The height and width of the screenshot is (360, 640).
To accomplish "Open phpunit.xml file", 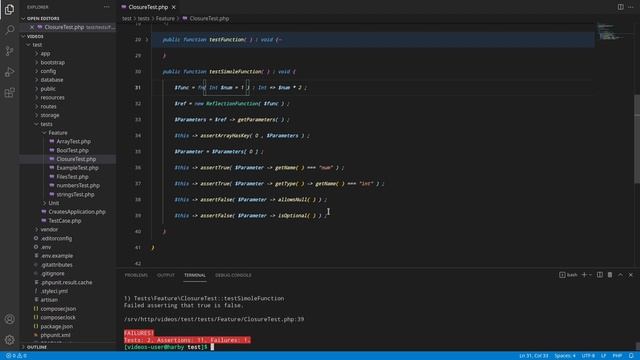I will tap(55, 335).
